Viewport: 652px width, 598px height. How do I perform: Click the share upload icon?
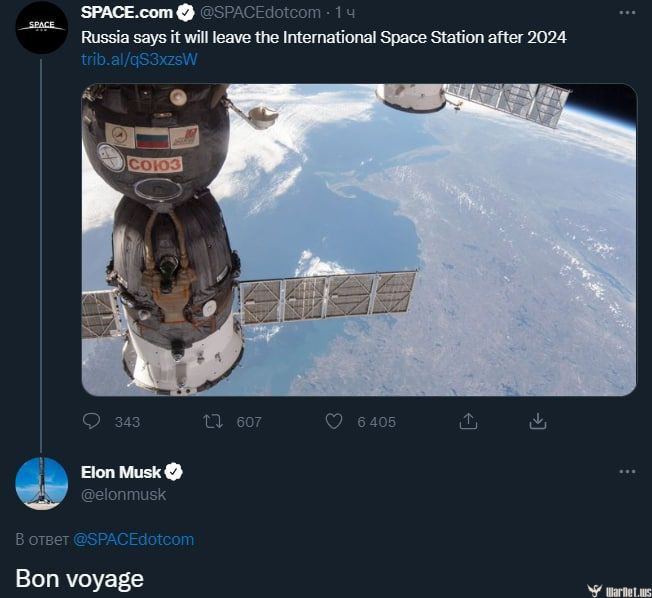point(467,421)
